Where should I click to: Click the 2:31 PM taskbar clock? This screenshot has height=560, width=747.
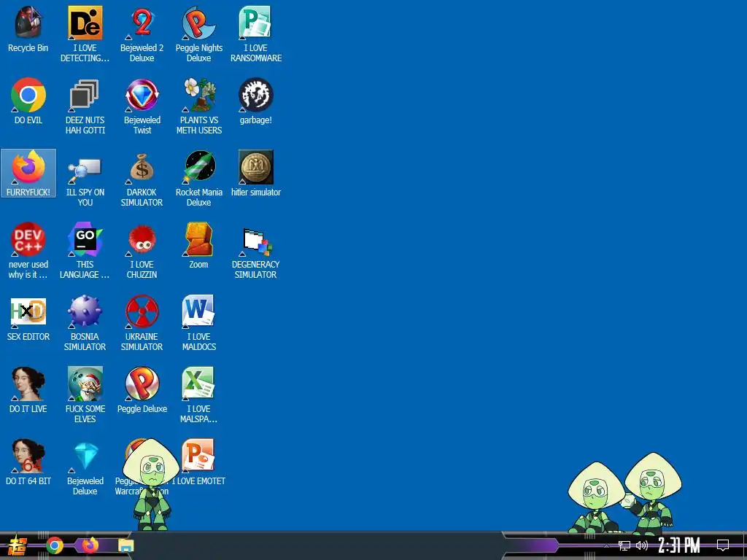(679, 545)
